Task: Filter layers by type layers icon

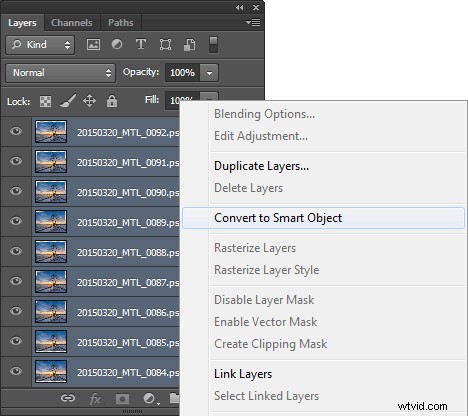Action: [x=141, y=44]
